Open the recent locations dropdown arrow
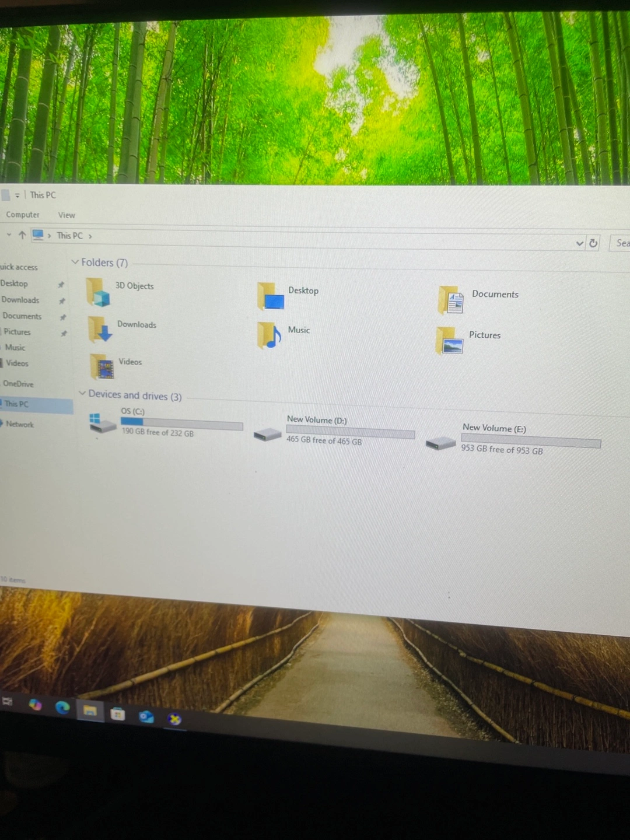This screenshot has height=840, width=630. point(9,235)
